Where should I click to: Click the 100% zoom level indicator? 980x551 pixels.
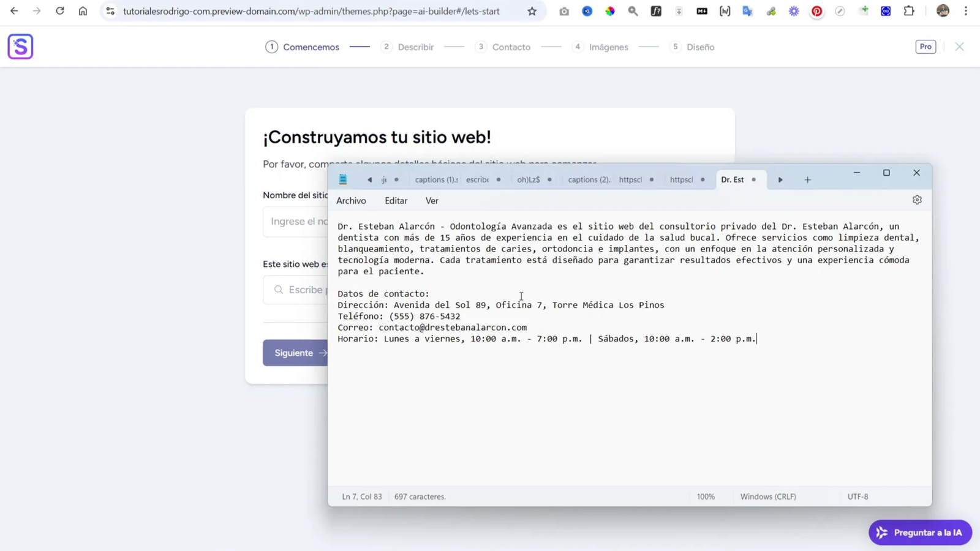pos(706,497)
